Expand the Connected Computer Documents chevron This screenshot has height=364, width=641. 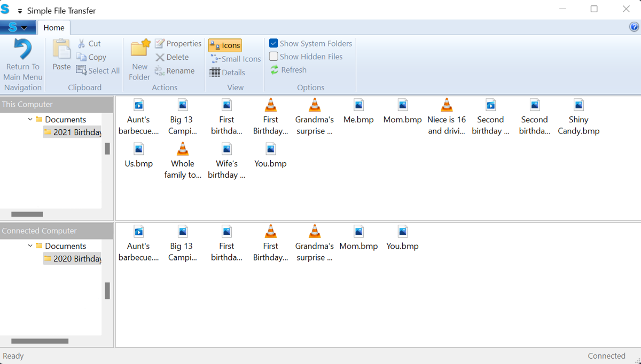pyautogui.click(x=30, y=246)
